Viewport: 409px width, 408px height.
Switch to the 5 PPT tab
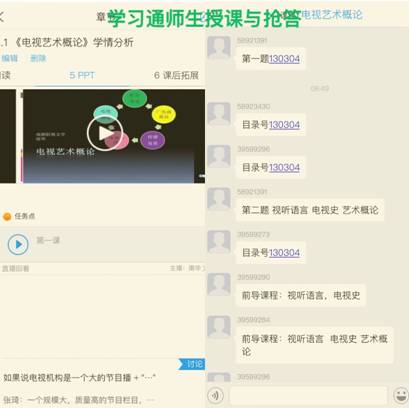point(82,75)
